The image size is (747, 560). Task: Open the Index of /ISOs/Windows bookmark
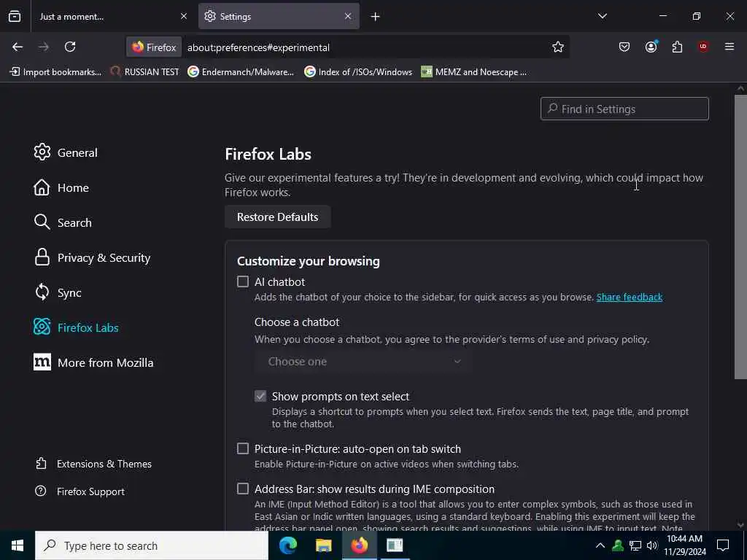tap(358, 72)
